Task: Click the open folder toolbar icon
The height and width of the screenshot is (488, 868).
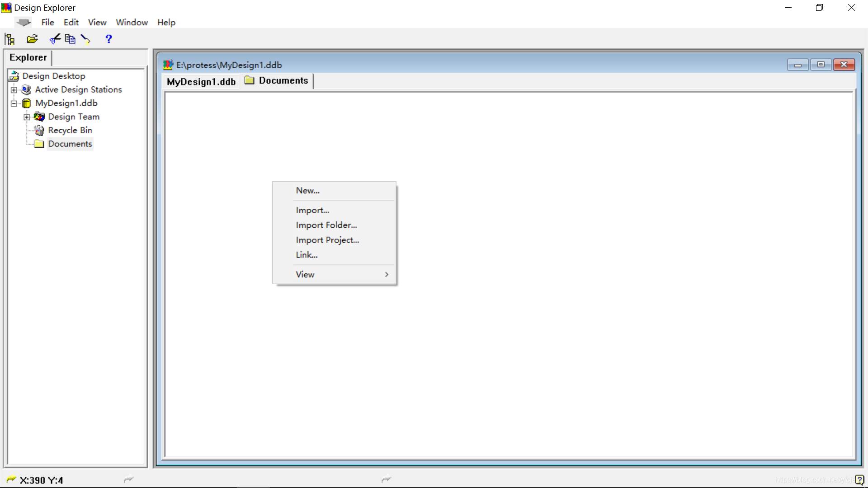Action: tap(32, 39)
